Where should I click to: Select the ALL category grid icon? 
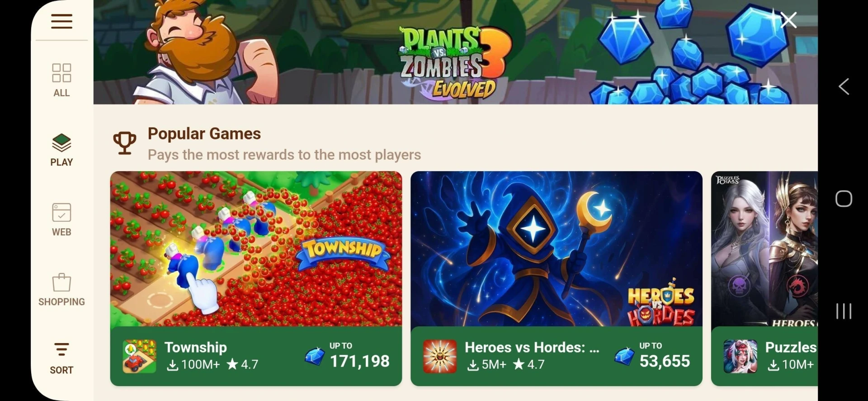point(61,73)
